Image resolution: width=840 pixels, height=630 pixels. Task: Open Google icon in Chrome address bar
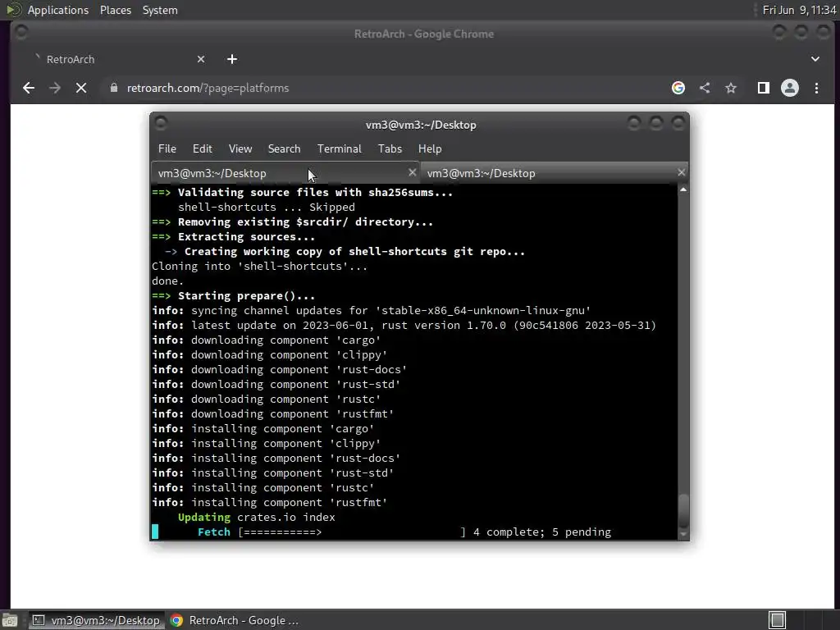[678, 88]
